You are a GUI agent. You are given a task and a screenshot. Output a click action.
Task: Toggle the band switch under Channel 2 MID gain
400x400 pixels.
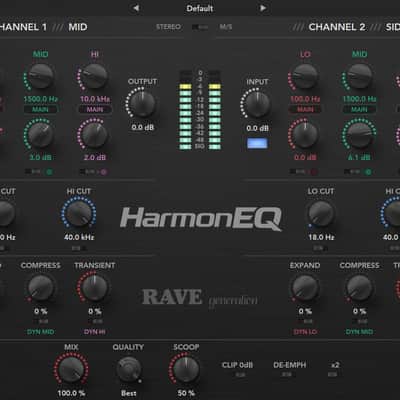(352, 172)
